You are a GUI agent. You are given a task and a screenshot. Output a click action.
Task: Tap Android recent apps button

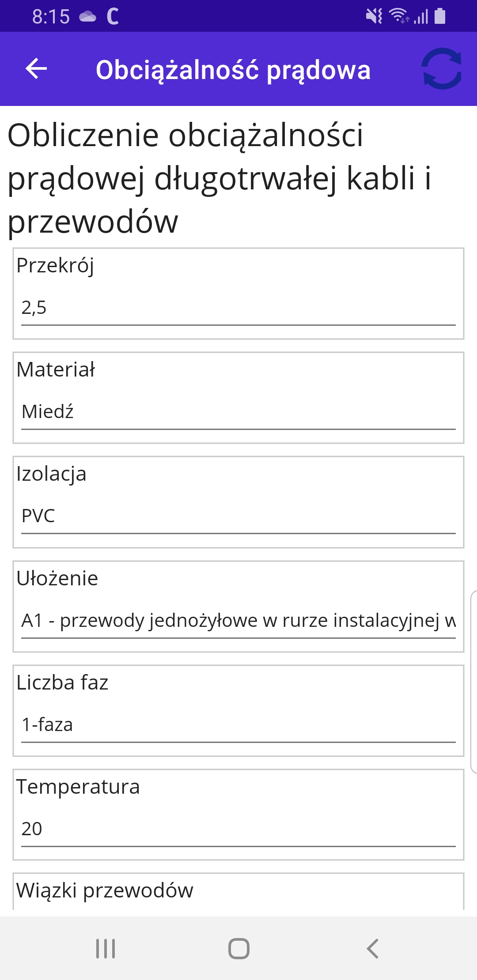[x=106, y=948]
